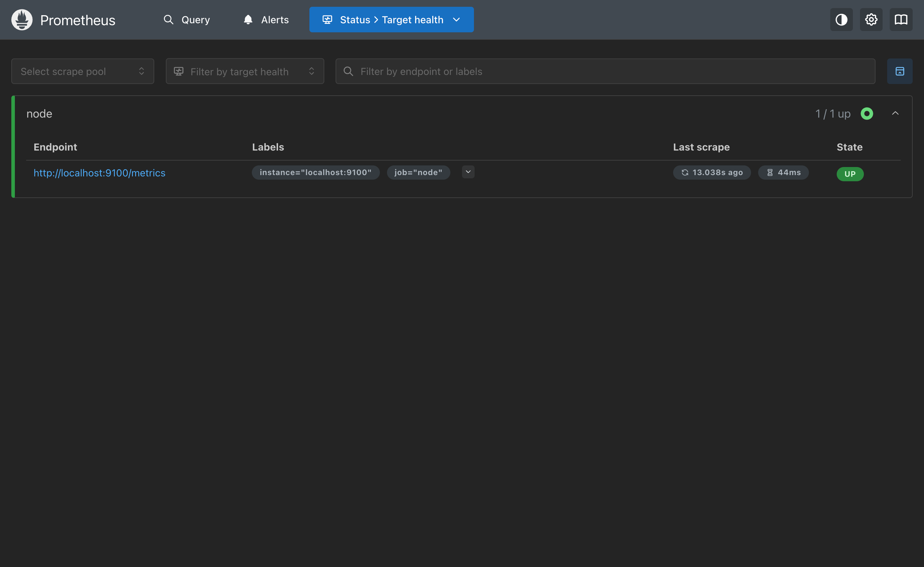Toggle the light/dark theme icon
The height and width of the screenshot is (567, 924).
[841, 19]
